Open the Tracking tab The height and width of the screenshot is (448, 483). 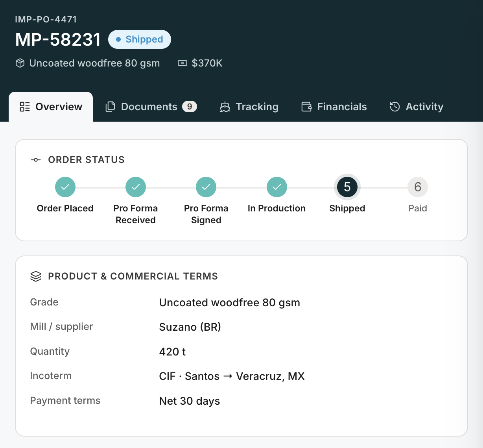pyautogui.click(x=249, y=107)
